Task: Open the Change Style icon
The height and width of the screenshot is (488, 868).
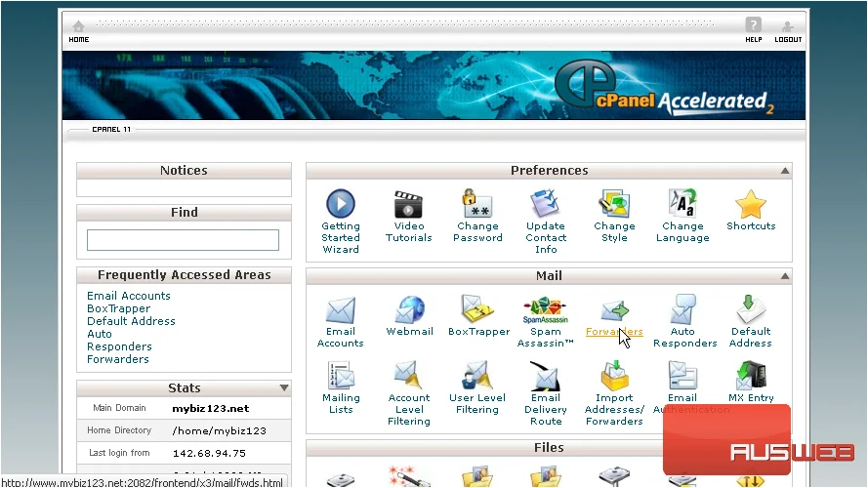Action: [614, 203]
